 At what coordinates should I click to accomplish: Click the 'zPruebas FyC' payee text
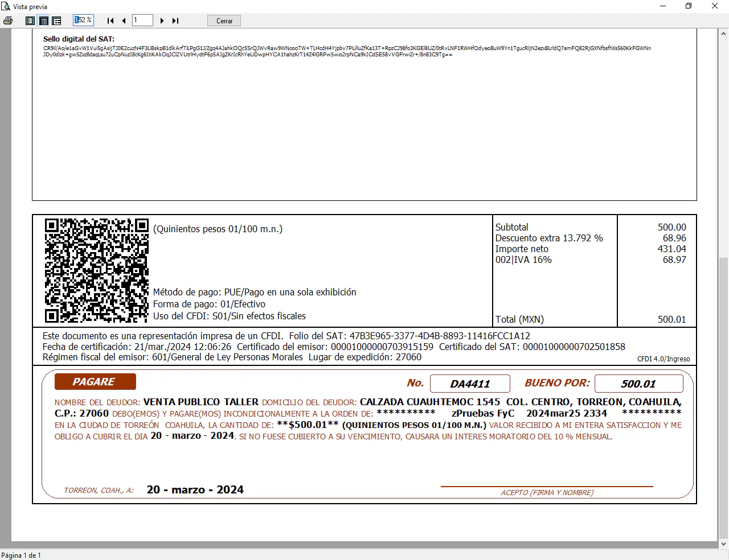[483, 414]
